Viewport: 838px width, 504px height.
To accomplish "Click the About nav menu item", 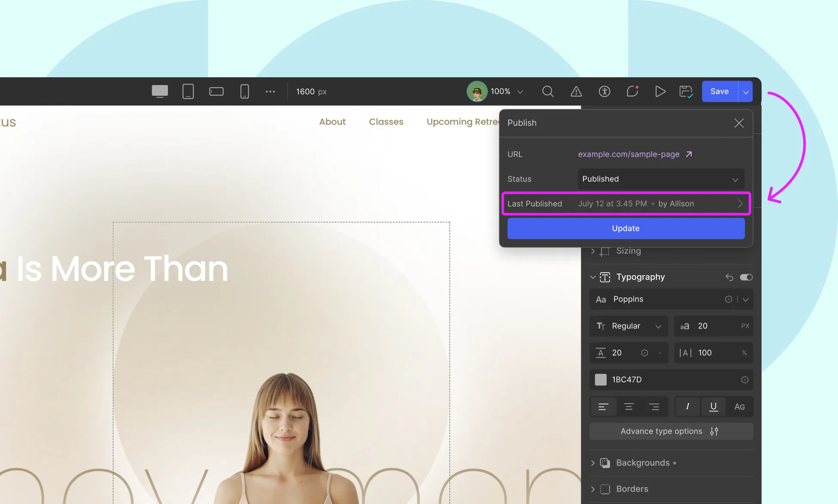I will pyautogui.click(x=332, y=122).
